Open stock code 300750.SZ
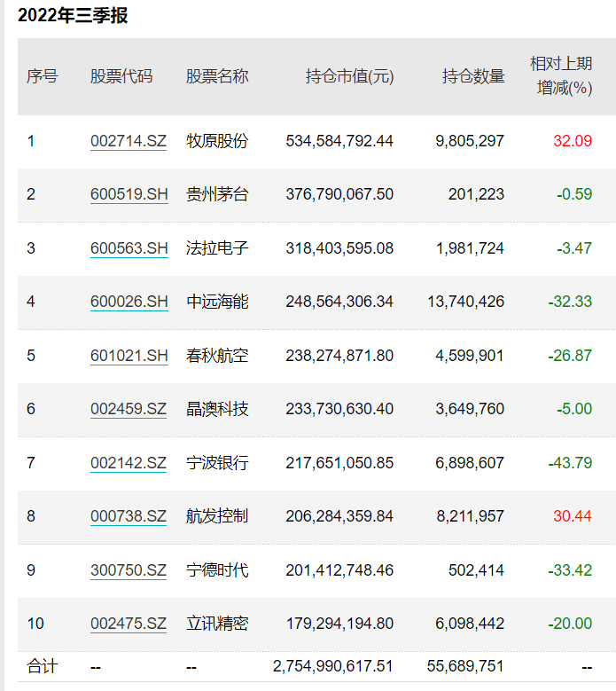Image resolution: width=616 pixels, height=691 pixels. coord(129,570)
